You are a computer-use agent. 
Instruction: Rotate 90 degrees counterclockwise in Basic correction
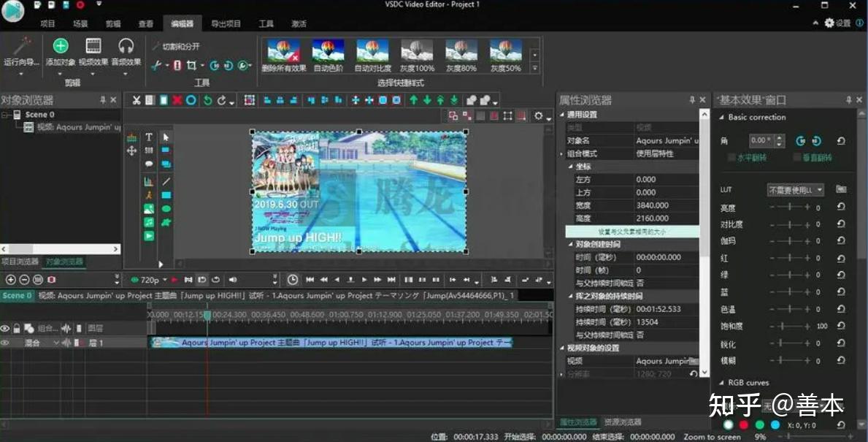(800, 141)
